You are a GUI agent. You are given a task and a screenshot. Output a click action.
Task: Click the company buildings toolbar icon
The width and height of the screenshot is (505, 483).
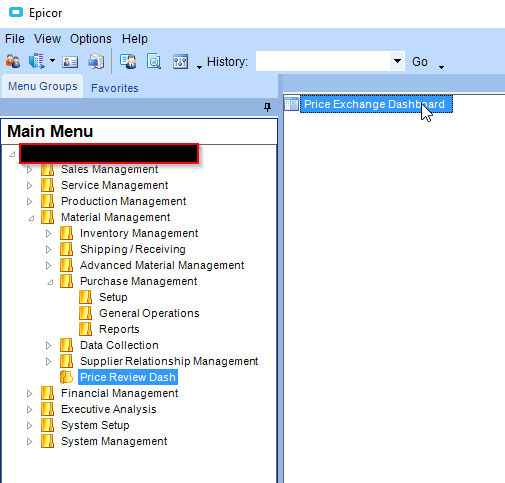pyautogui.click(x=37, y=62)
